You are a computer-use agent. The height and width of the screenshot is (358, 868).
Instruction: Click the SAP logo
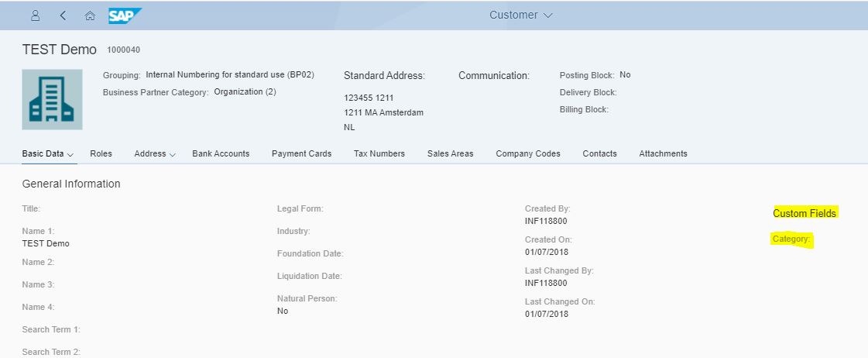125,15
